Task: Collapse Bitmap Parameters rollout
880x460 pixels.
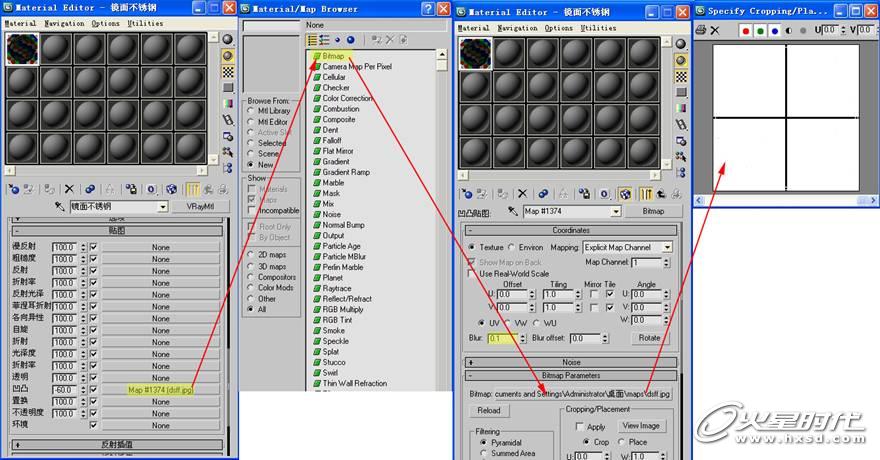Action: (571, 375)
